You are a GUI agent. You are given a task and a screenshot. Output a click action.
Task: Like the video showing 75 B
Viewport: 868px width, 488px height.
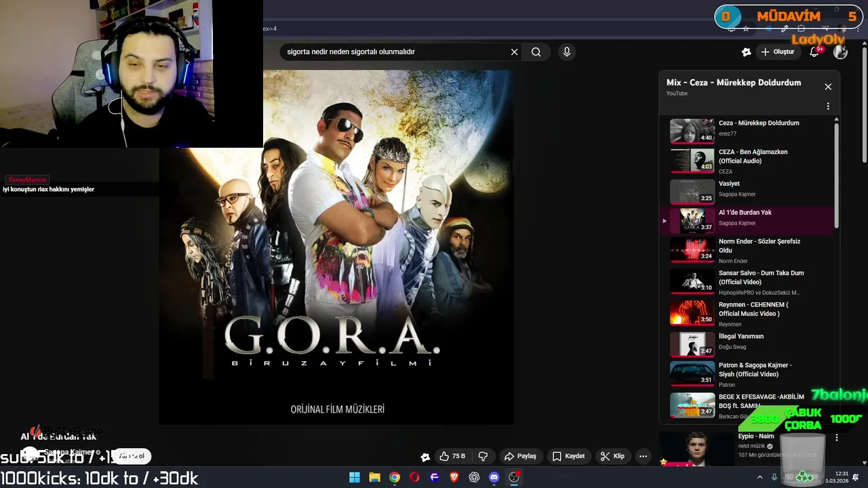(452, 456)
